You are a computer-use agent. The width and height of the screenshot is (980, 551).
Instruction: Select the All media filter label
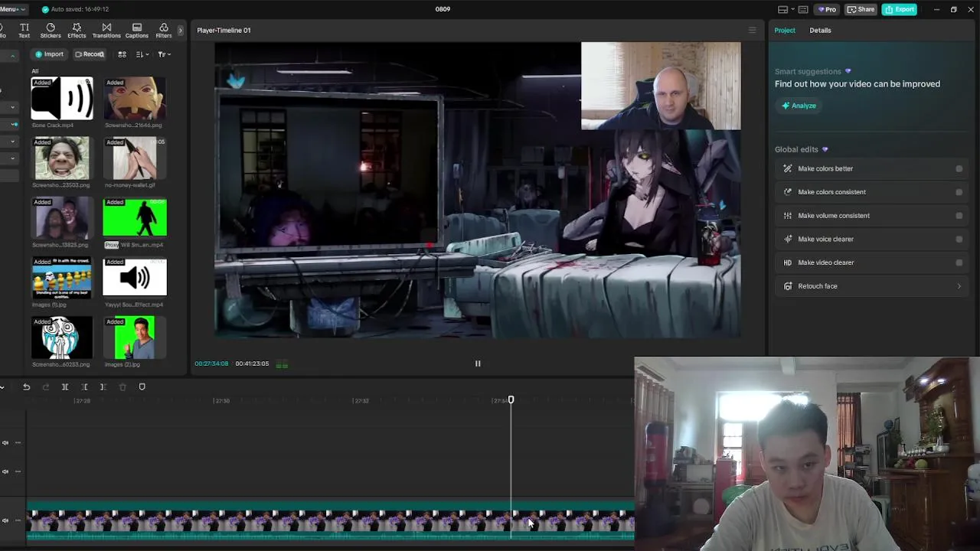click(x=34, y=71)
